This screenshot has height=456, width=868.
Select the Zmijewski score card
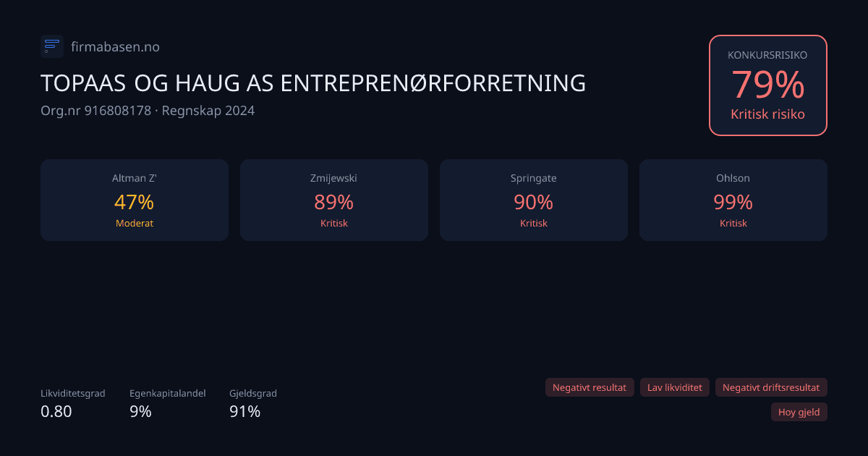pyautogui.click(x=334, y=200)
